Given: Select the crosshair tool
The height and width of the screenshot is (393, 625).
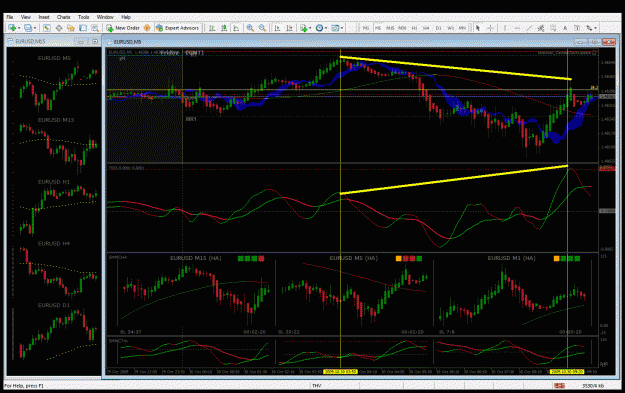Looking at the screenshot, I should click(490, 28).
